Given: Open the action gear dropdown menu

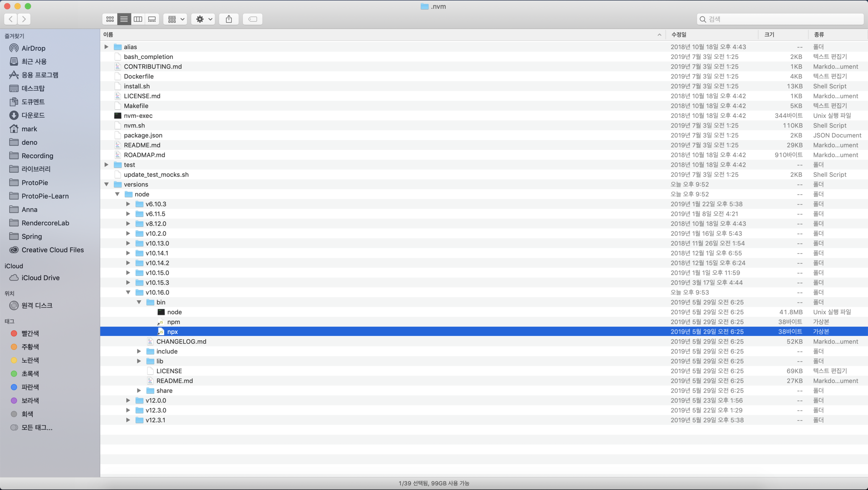Looking at the screenshot, I should click(204, 19).
